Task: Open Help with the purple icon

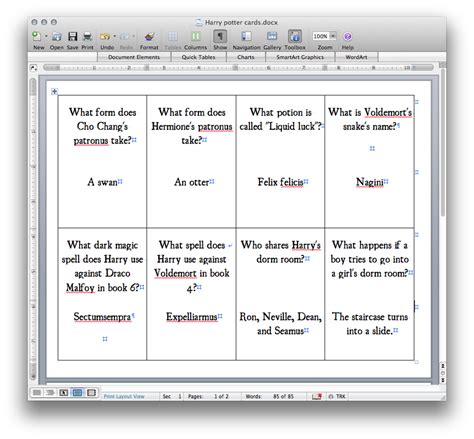Action: coord(347,36)
